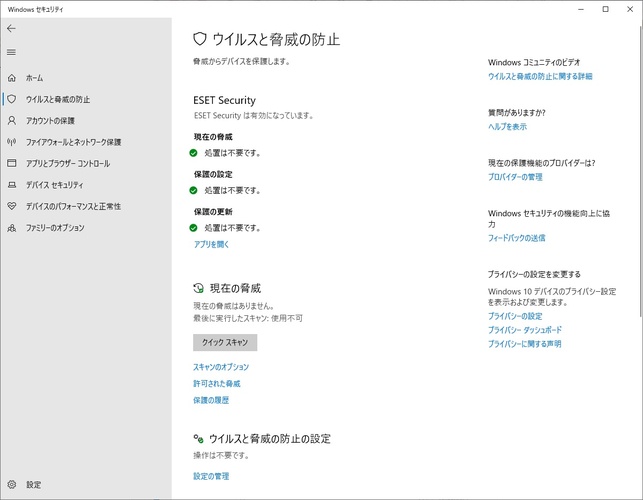Click the settings gear icon
Screen dimensions: 643x500
coord(12,484)
